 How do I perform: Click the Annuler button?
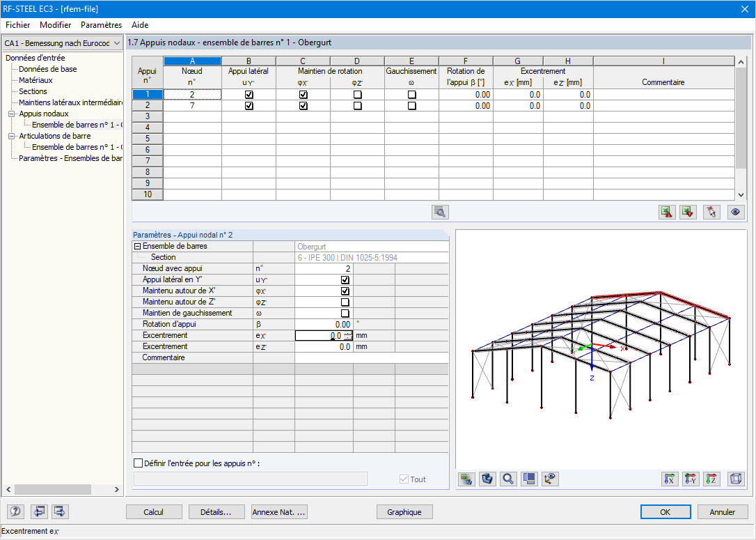click(723, 512)
